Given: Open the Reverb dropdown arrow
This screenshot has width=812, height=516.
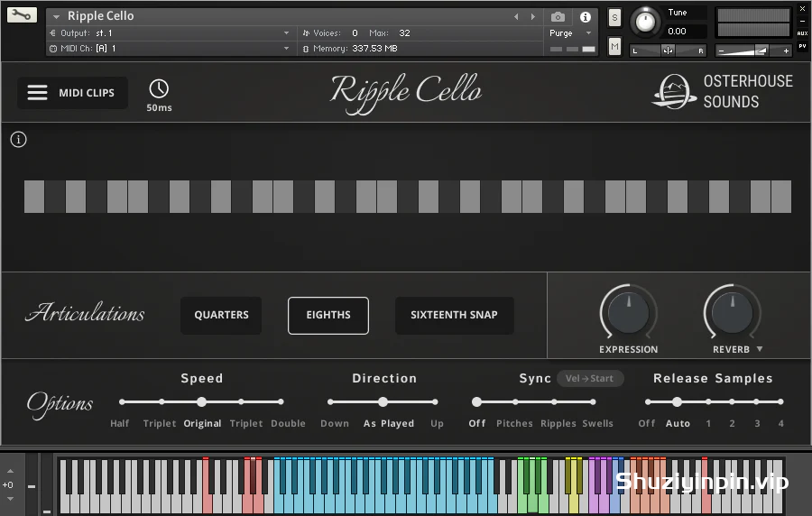Looking at the screenshot, I should click(760, 349).
